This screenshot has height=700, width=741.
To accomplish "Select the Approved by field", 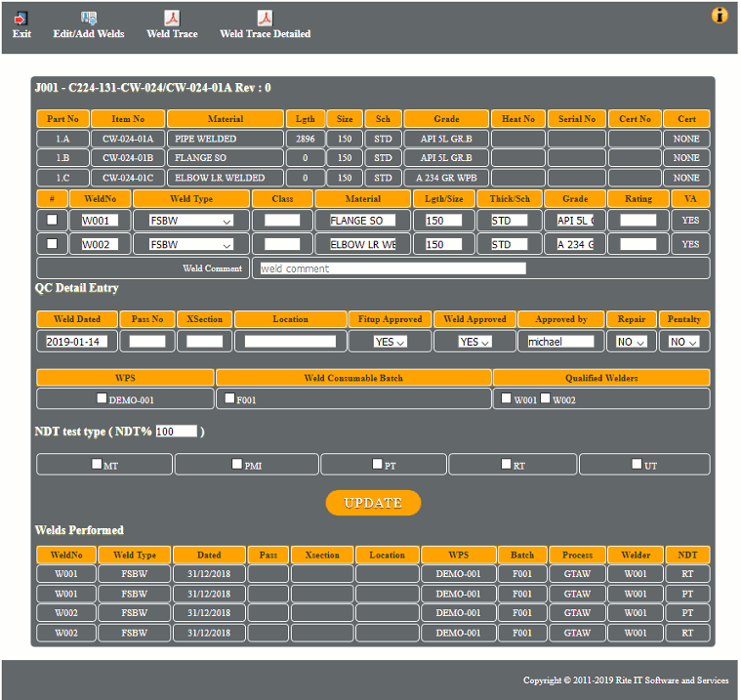I will coord(560,342).
